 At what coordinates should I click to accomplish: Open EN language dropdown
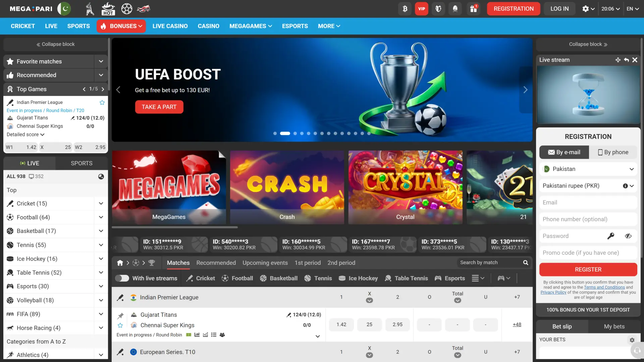coord(633,9)
